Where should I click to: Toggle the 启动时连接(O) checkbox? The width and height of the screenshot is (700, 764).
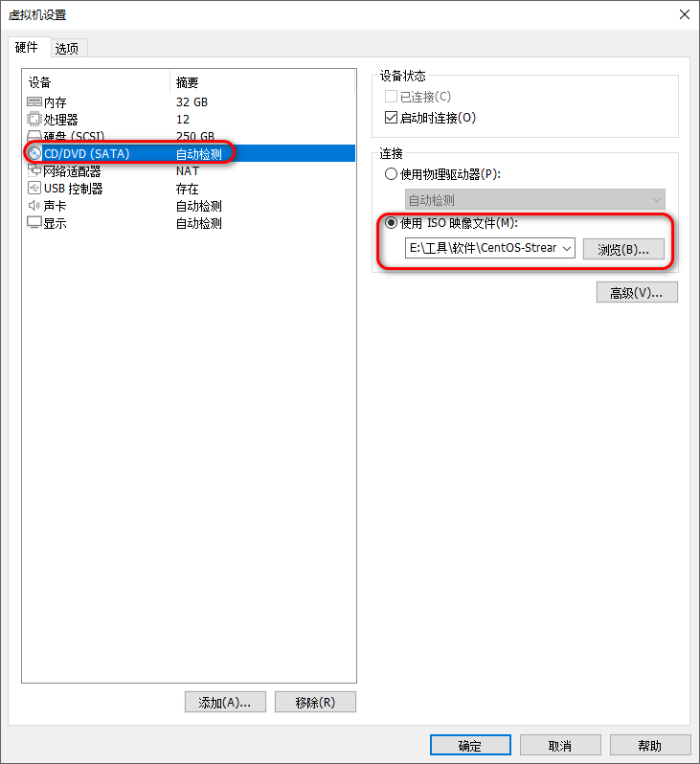(x=391, y=118)
